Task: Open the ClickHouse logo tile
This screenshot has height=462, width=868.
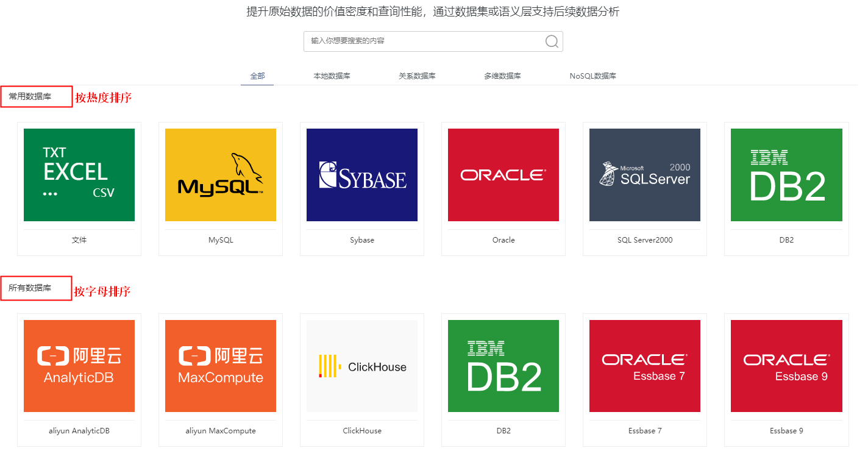Action: click(362, 366)
